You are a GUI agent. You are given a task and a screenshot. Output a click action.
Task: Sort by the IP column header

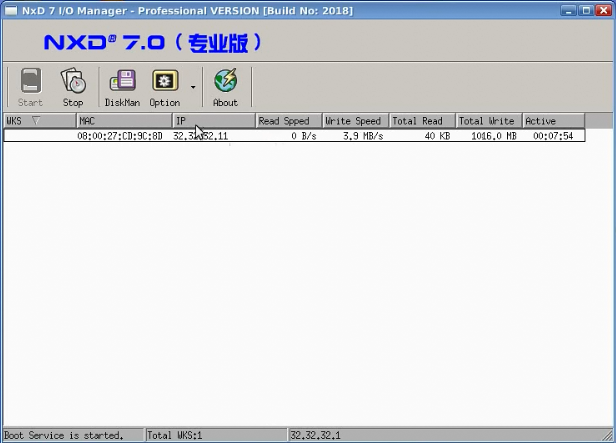click(x=214, y=121)
